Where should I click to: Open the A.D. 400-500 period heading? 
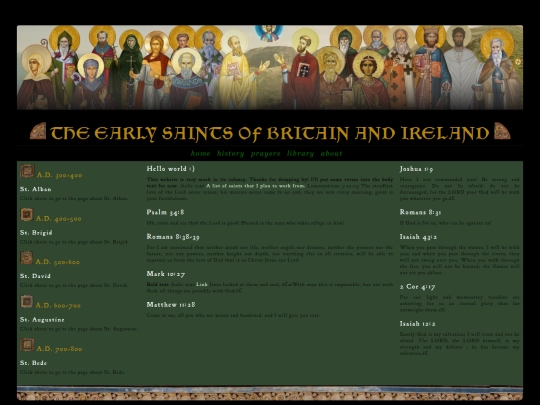(x=59, y=219)
